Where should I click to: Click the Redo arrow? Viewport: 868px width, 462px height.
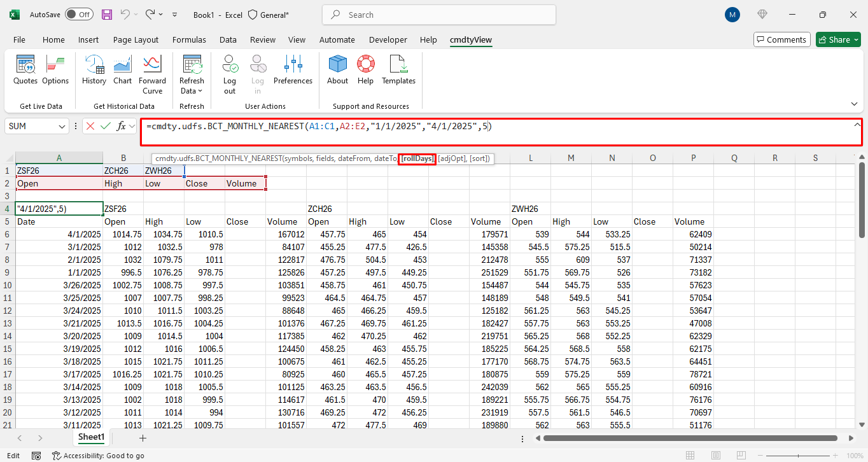coord(150,14)
